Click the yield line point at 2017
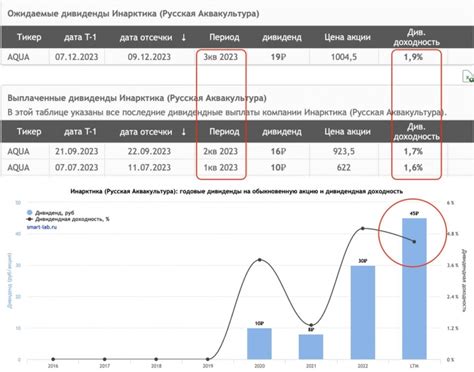 coord(105,359)
